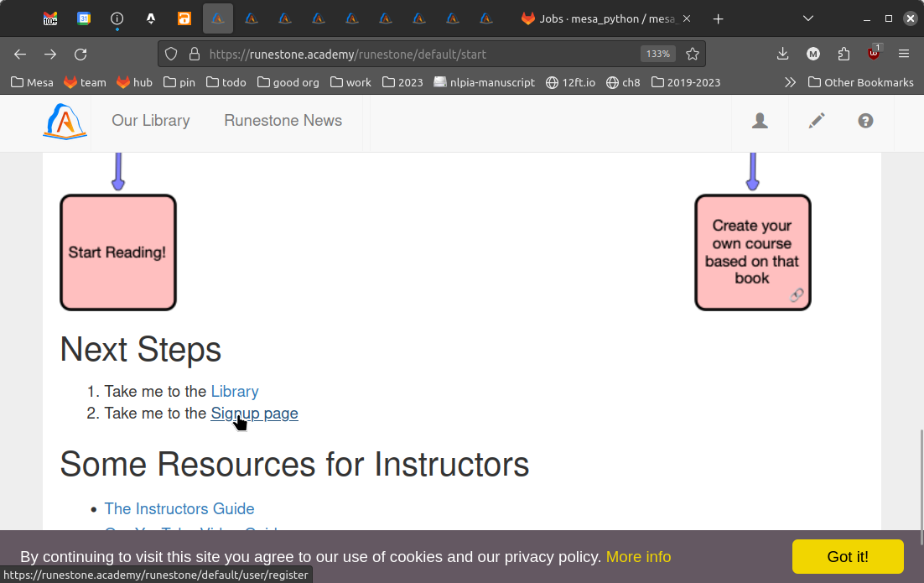Open Runestone News in navbar

[283, 121]
